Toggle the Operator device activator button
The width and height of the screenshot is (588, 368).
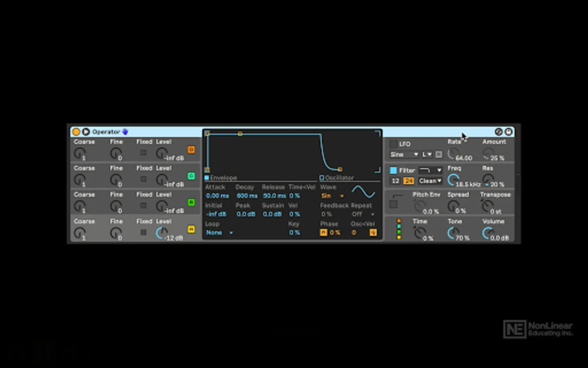click(x=76, y=132)
